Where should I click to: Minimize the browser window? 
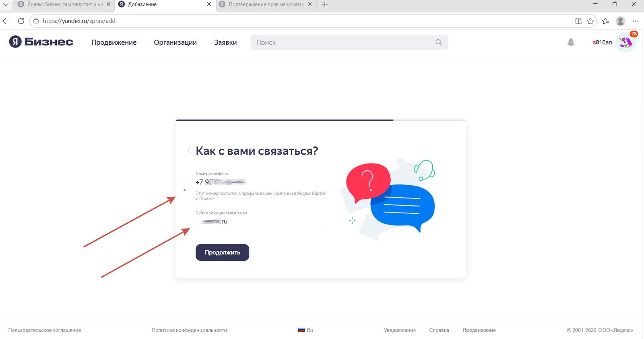click(x=595, y=4)
